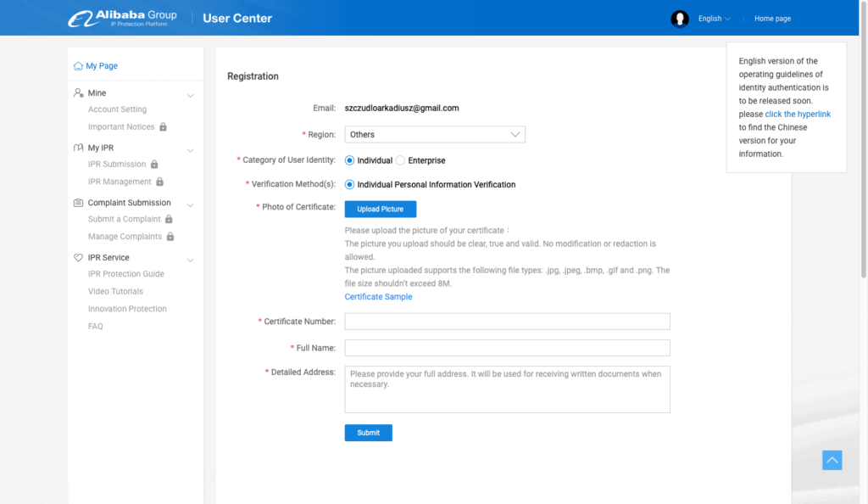Open the Region dropdown
The image size is (868, 504).
tap(435, 135)
